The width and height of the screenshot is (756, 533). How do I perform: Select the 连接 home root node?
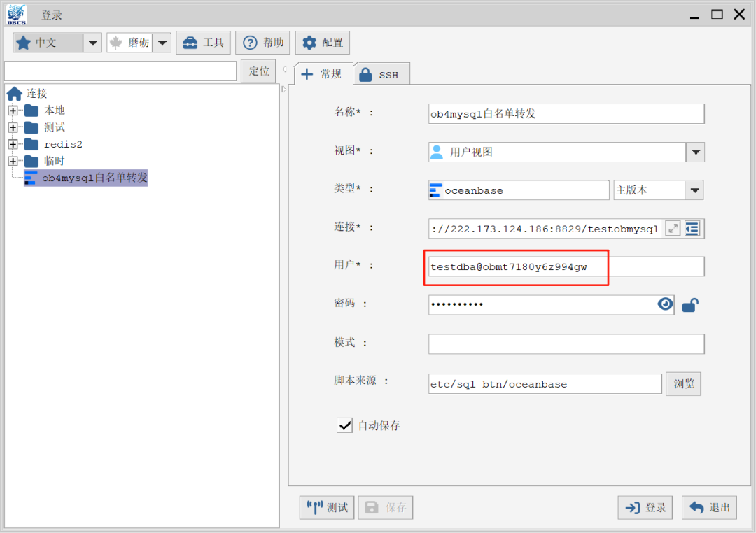27,93
